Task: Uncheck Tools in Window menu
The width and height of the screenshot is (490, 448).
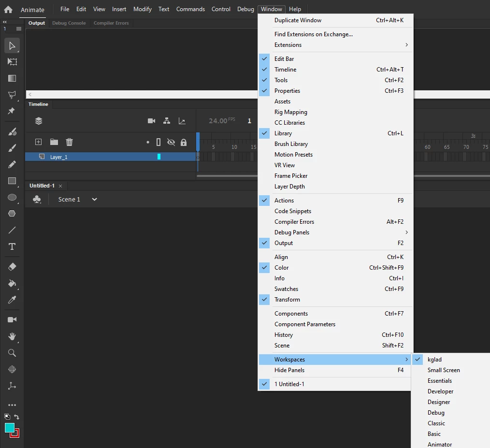Action: [336, 80]
